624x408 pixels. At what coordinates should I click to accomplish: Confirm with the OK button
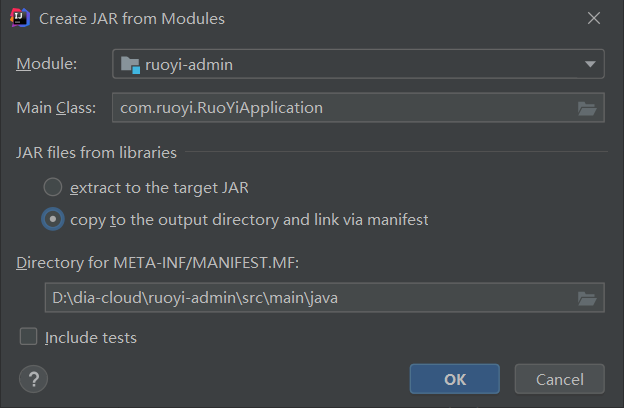455,379
